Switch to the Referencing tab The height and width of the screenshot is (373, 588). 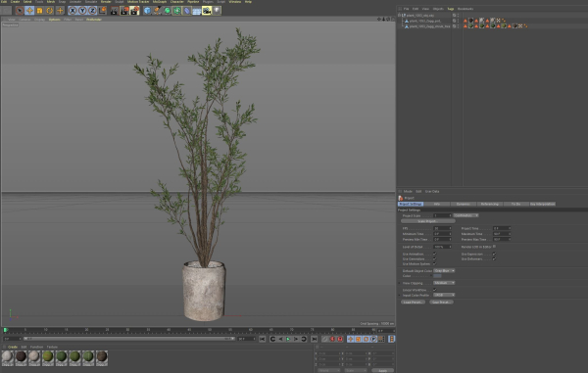(x=490, y=204)
